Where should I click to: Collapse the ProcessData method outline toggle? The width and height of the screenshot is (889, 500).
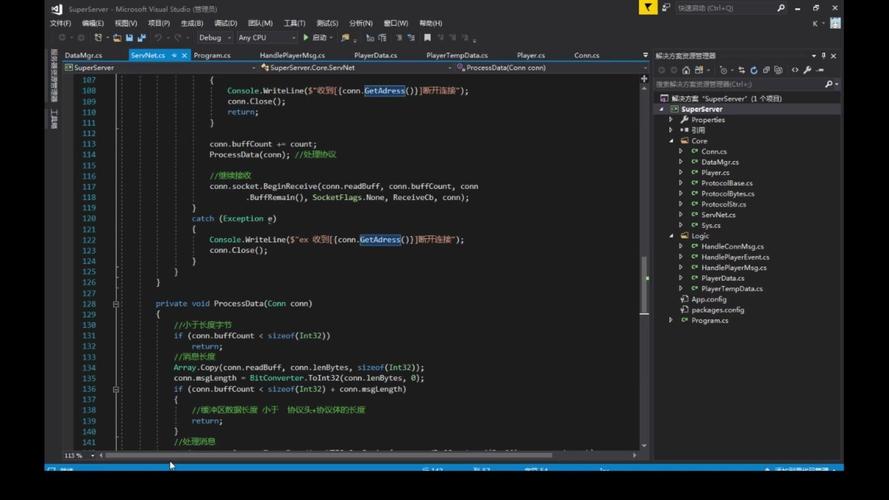click(116, 304)
